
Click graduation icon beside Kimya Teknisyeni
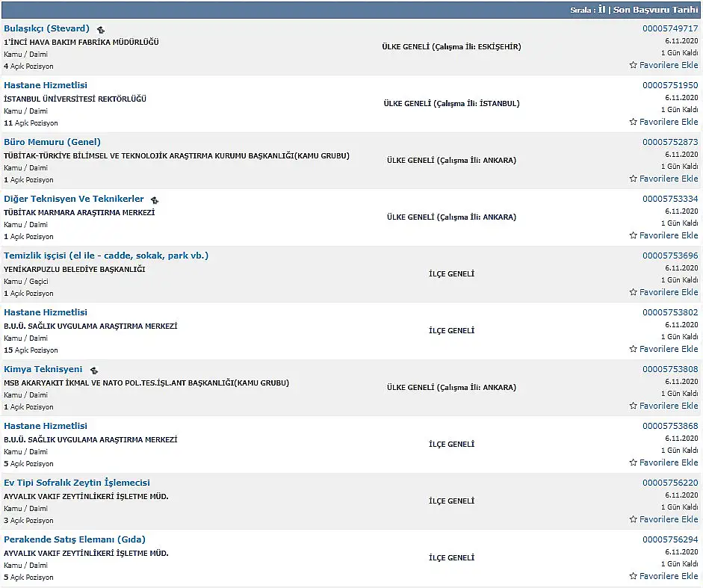(x=93, y=371)
